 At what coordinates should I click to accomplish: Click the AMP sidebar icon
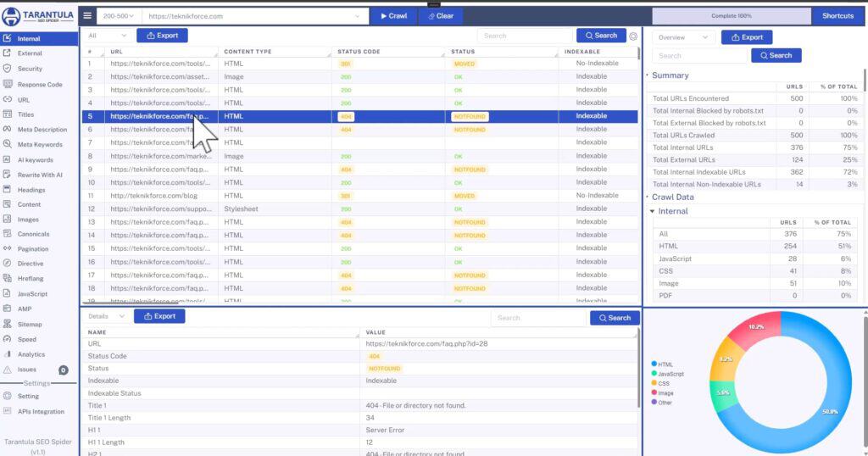coord(7,309)
